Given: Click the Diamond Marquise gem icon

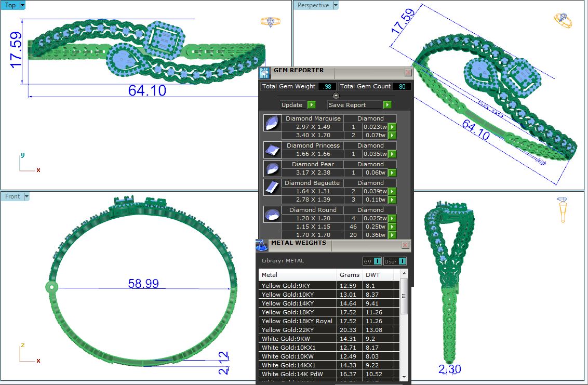Looking at the screenshot, I should tap(271, 123).
